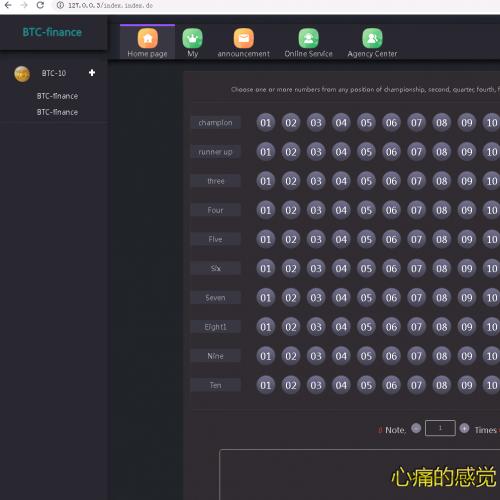Viewport: 500px width, 500px height.
Task: Open the Home page icon
Action: coord(148,38)
